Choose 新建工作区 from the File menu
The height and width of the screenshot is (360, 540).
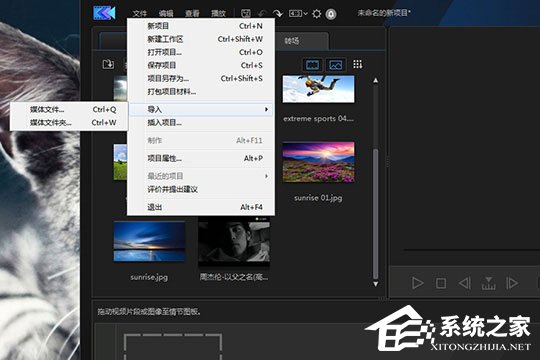pyautogui.click(x=201, y=39)
